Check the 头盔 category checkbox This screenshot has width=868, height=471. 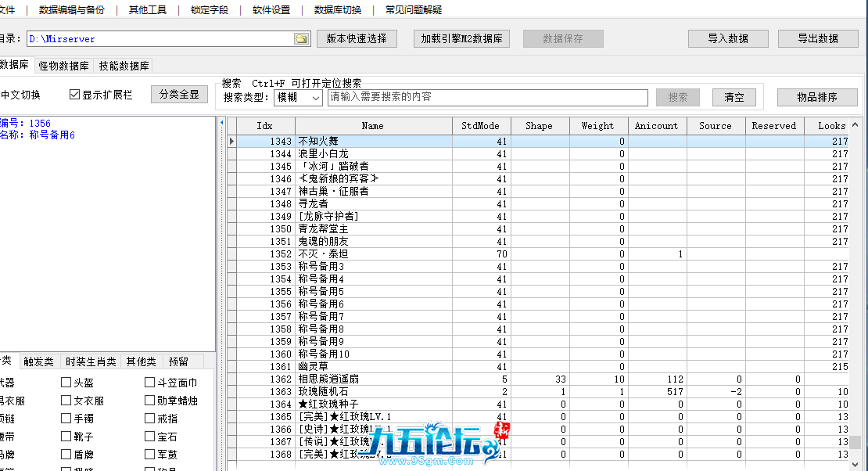(66, 383)
